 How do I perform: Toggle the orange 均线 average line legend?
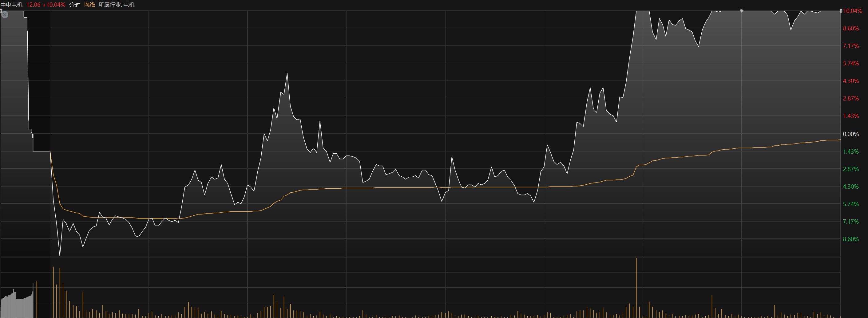point(89,5)
